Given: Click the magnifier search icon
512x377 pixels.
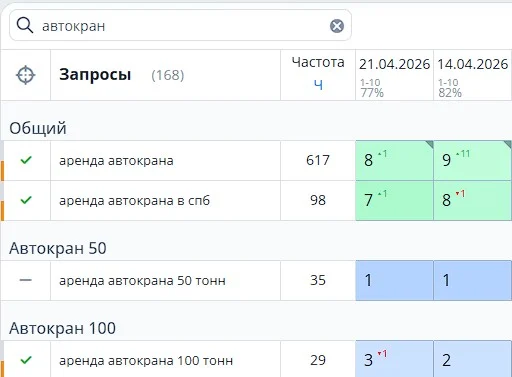Looking at the screenshot, I should (25, 26).
